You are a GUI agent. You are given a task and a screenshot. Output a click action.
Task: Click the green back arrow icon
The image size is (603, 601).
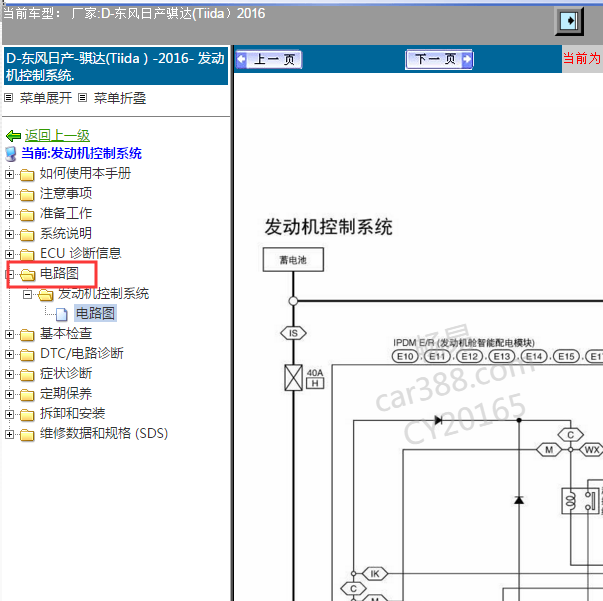(x=13, y=136)
